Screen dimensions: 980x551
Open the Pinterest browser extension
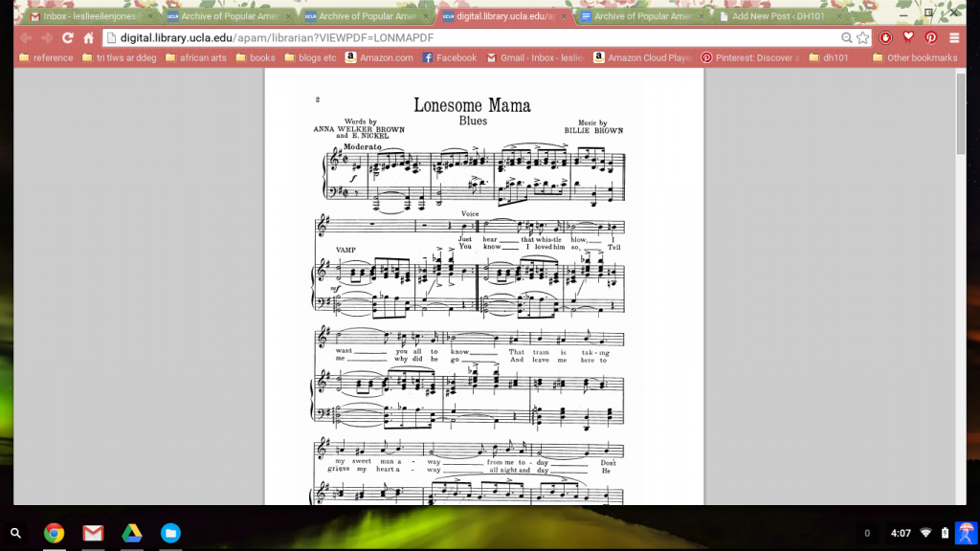[932, 39]
